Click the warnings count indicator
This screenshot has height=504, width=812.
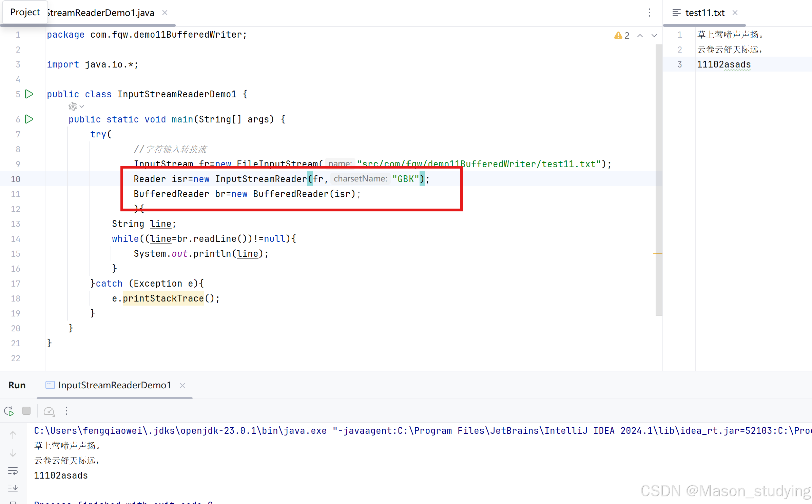[x=622, y=36]
